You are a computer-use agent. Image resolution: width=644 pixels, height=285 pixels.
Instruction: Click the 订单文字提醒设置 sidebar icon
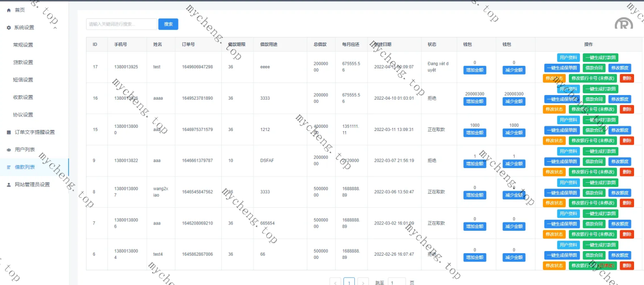pos(8,132)
